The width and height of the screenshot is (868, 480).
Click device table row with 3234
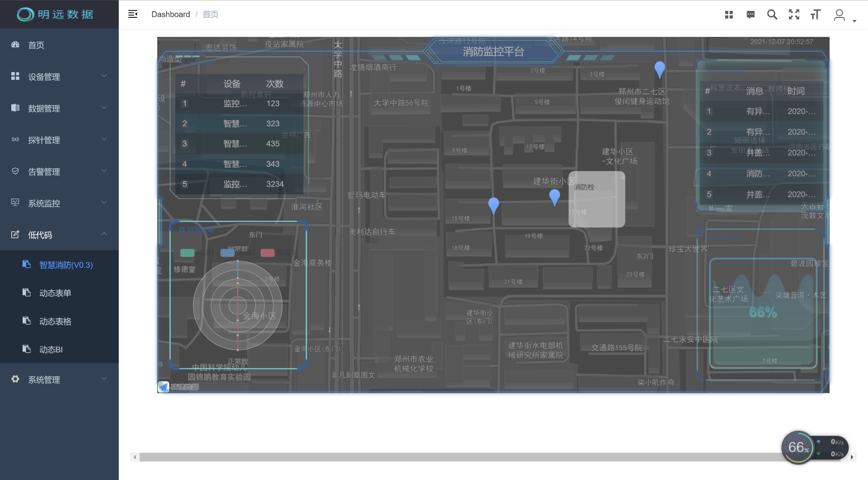[x=239, y=184]
